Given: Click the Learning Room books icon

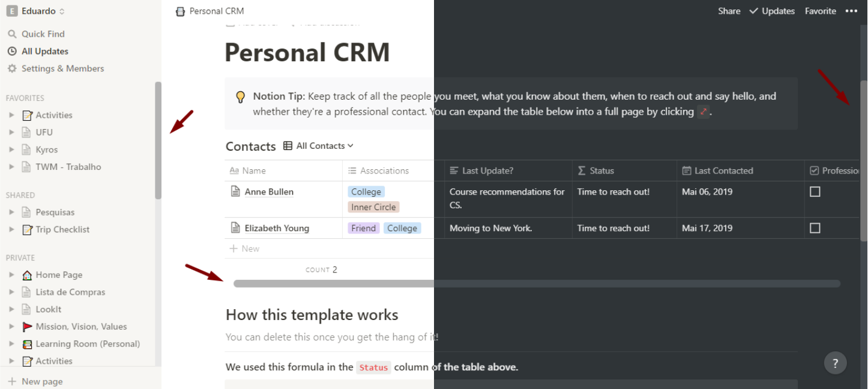Looking at the screenshot, I should 27,344.
